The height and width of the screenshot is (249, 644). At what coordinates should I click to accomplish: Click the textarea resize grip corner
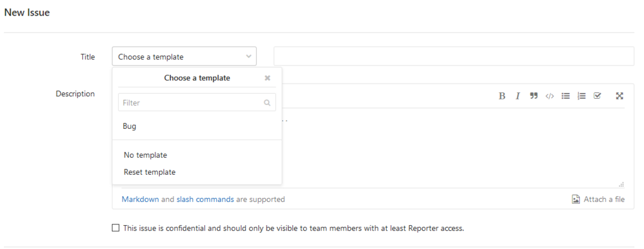[621, 185]
